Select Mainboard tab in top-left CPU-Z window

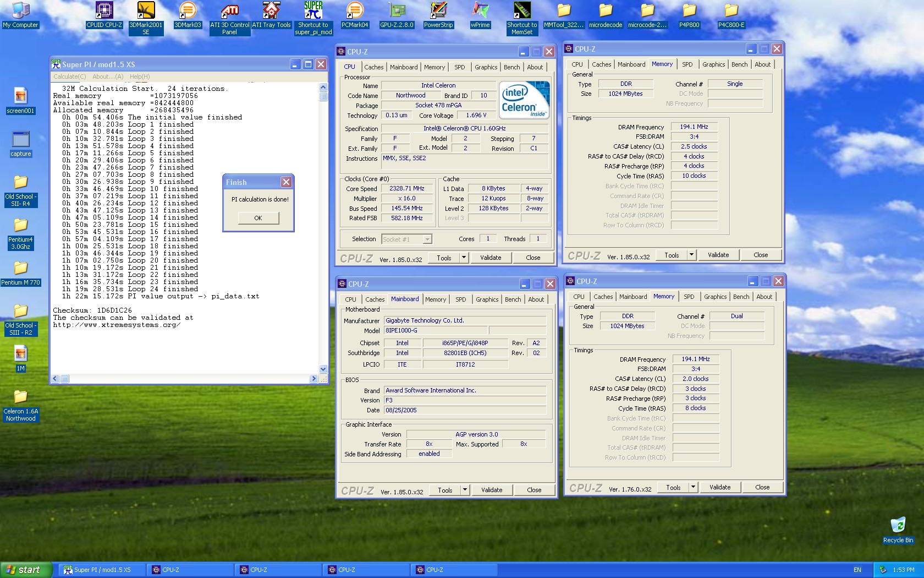404,67
